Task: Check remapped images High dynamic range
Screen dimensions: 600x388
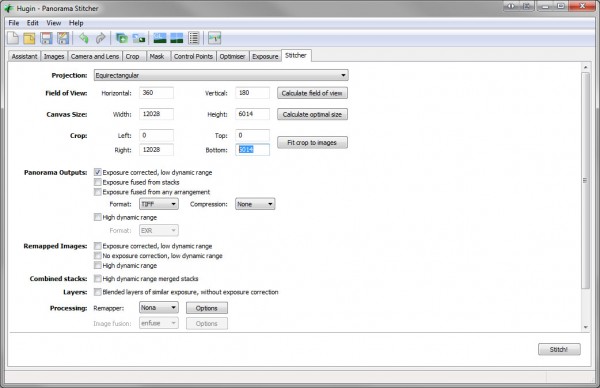Action: (x=98, y=265)
